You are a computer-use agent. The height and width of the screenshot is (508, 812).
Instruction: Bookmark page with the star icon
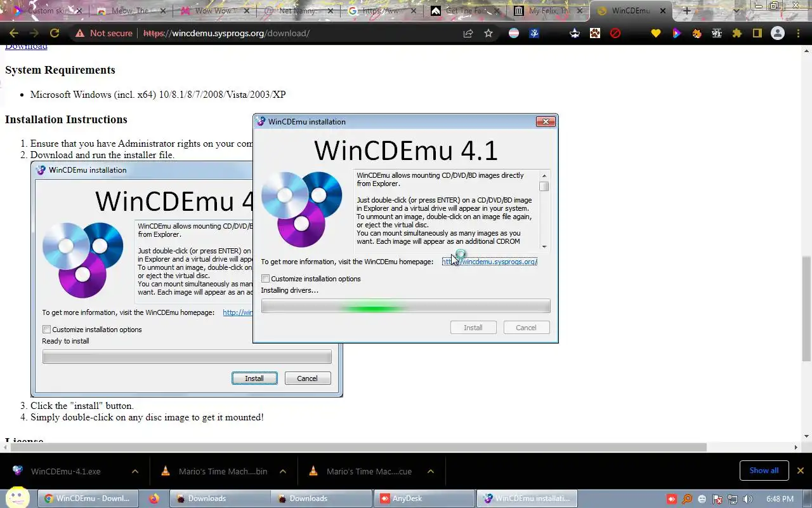488,33
